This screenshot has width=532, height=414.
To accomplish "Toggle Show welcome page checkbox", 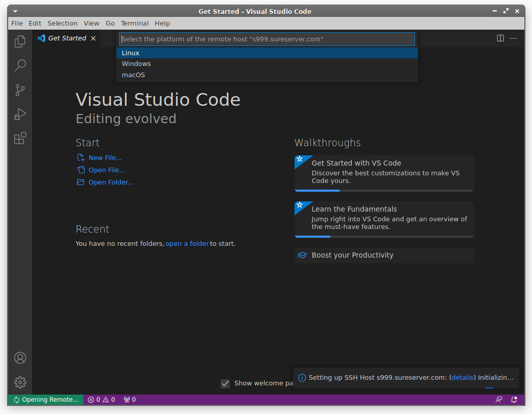I will click(225, 384).
